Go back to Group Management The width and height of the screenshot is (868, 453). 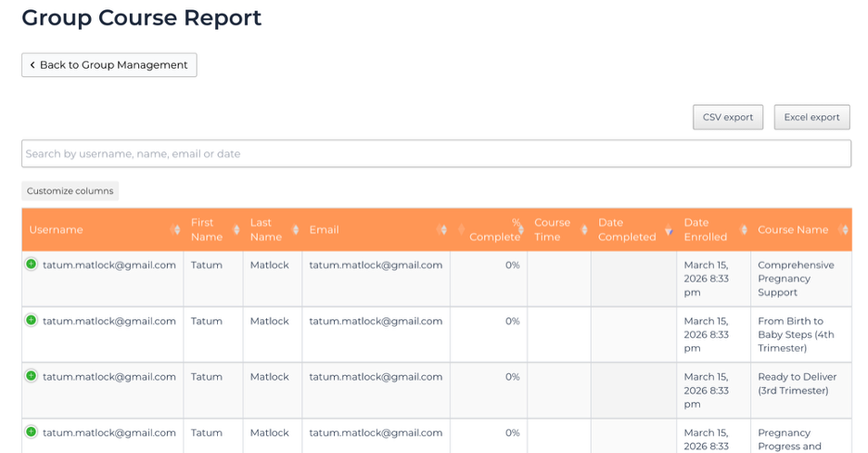(109, 65)
